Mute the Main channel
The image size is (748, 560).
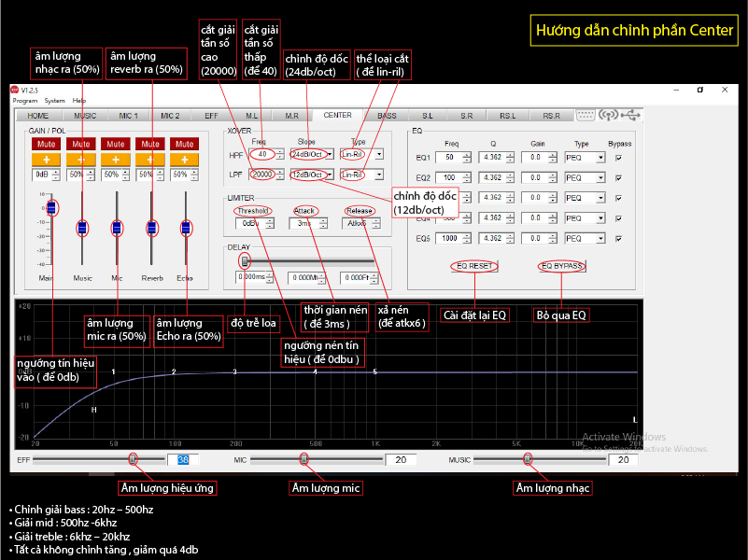(x=47, y=144)
